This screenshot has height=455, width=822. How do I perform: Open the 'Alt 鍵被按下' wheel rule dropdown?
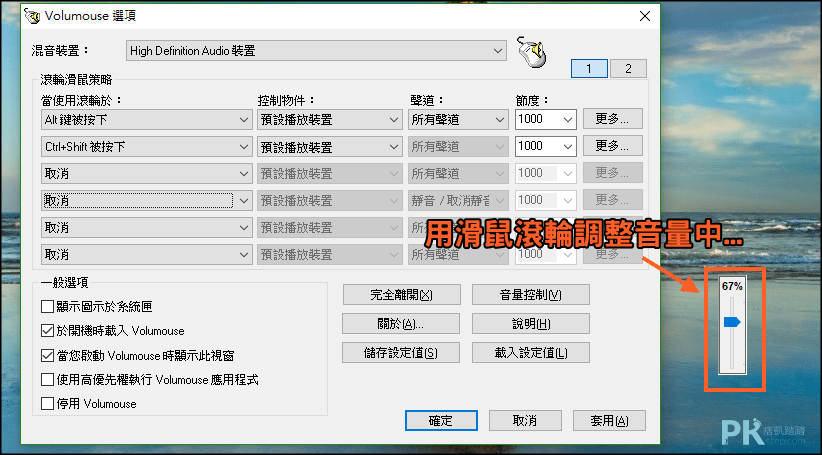tap(146, 120)
